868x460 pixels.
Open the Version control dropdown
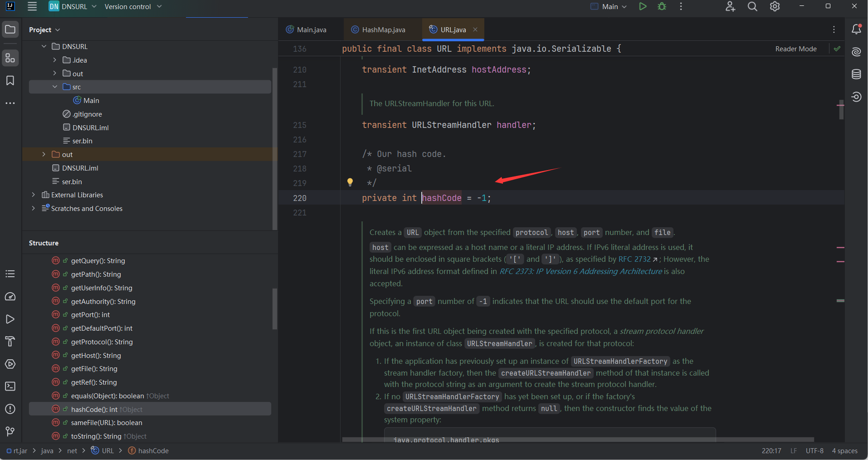click(133, 6)
